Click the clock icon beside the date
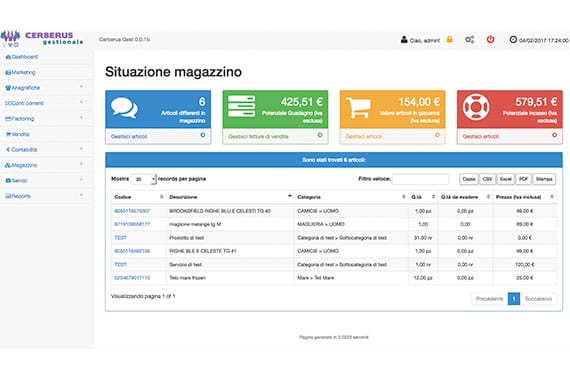 click(513, 40)
